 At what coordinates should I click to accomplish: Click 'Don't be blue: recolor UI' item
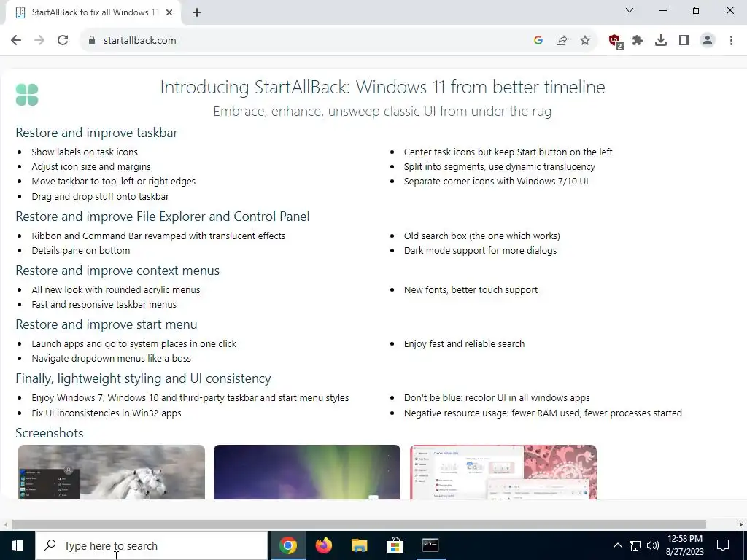pos(497,397)
